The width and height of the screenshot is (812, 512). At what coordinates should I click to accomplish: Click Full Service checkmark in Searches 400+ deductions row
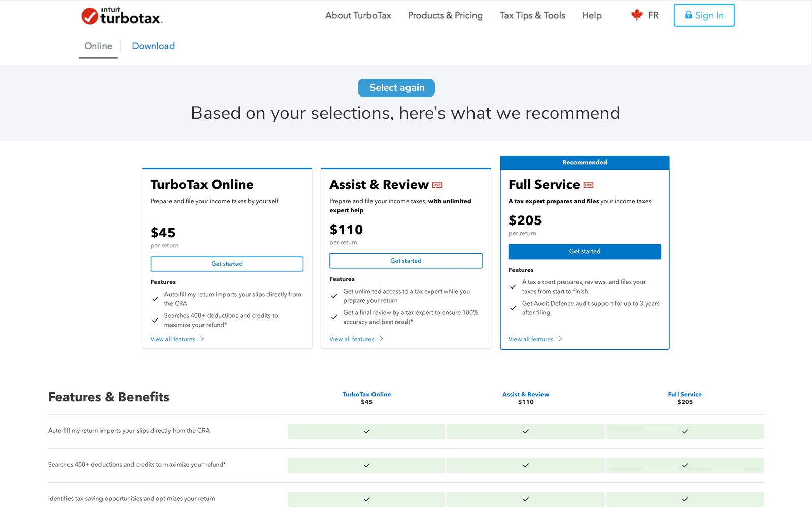click(685, 465)
